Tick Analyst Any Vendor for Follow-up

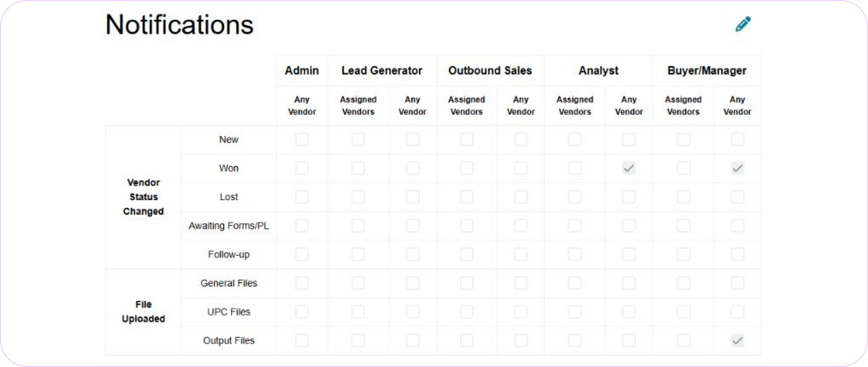(x=628, y=254)
